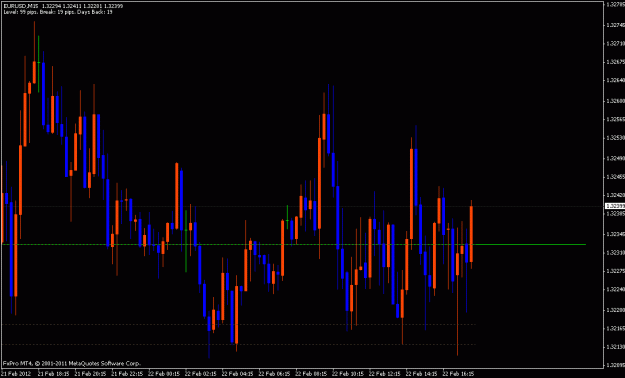The width and height of the screenshot is (625, 378).
Task: Click the '22 Feb 14:15' time axis label
Action: coord(420,374)
